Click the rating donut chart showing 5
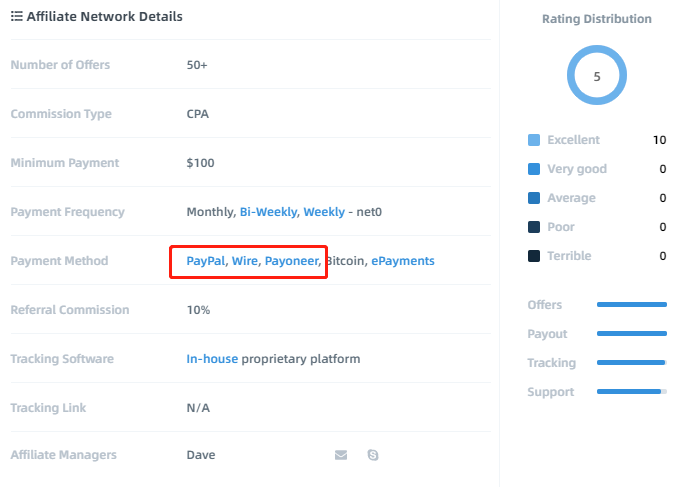The height and width of the screenshot is (487, 696). point(597,75)
